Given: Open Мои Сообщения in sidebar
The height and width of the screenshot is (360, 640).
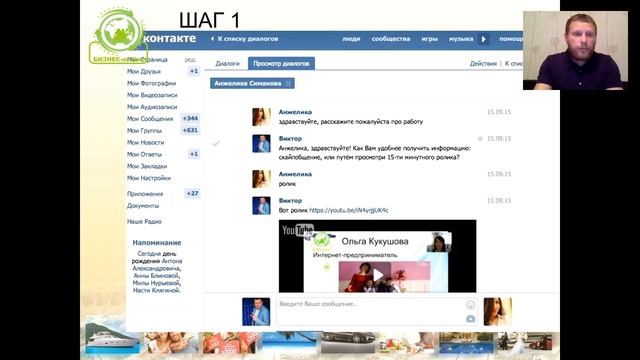Looking at the screenshot, I should click(x=150, y=119).
